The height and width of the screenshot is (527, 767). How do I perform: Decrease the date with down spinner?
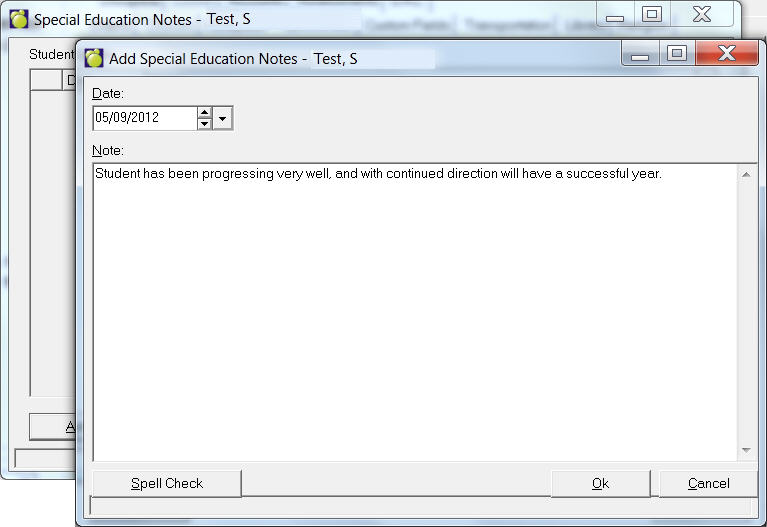coord(204,124)
